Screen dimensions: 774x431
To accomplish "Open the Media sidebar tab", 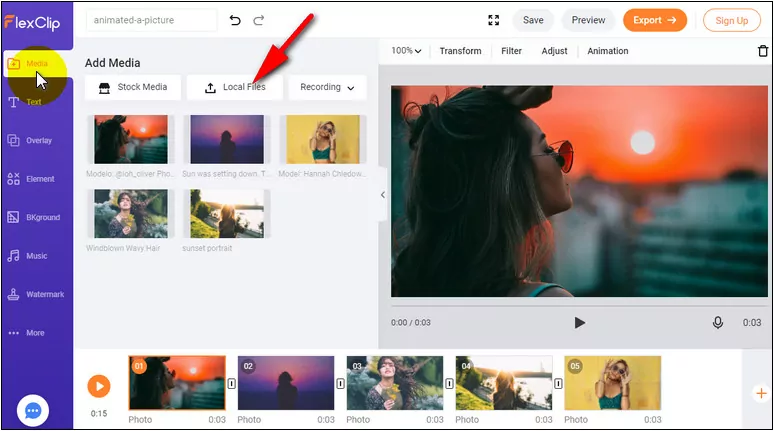I will click(x=37, y=64).
